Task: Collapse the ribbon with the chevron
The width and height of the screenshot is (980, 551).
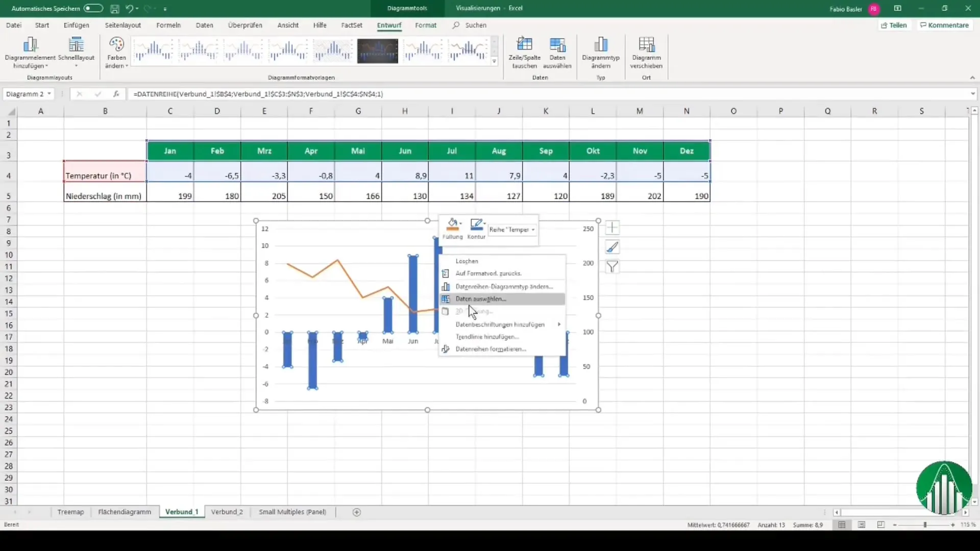Action: point(972,78)
